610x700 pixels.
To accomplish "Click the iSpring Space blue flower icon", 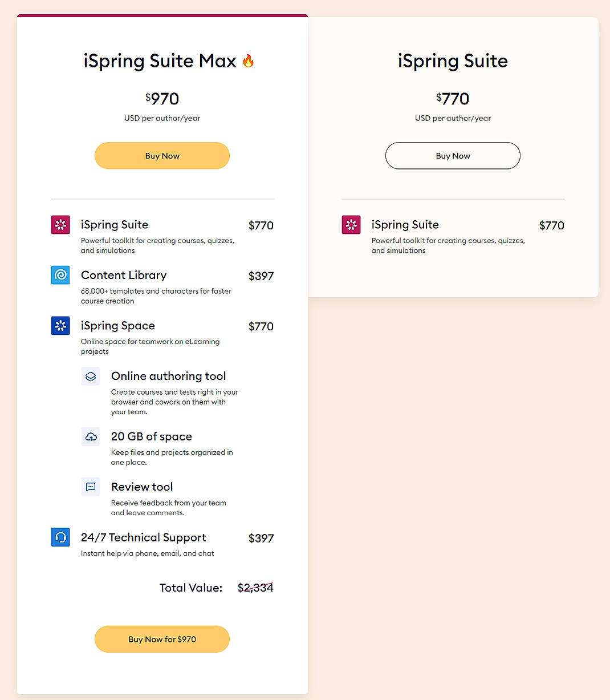I will pyautogui.click(x=60, y=326).
